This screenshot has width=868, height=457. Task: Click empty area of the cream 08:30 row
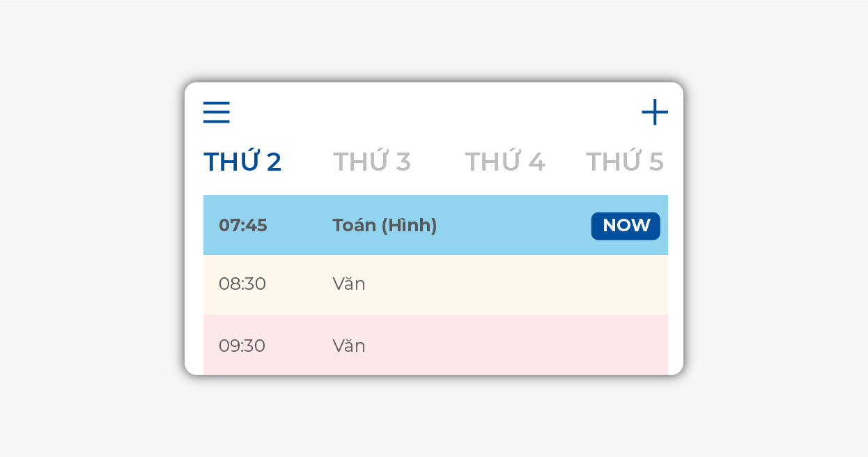point(522,284)
